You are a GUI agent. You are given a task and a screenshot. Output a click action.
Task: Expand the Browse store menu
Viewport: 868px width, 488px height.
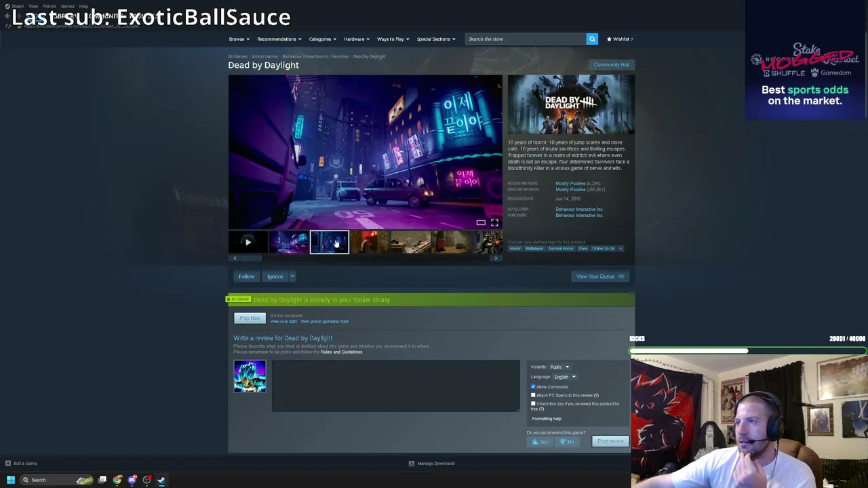click(x=239, y=39)
